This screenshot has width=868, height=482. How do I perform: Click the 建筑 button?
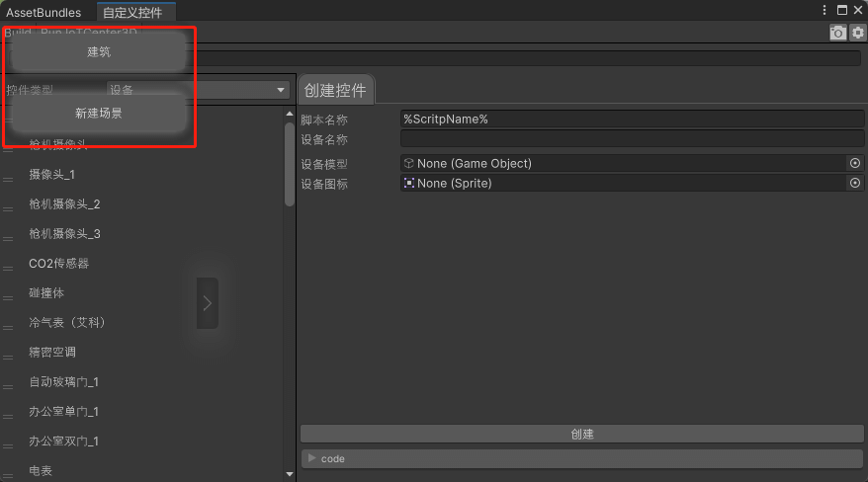click(x=99, y=52)
